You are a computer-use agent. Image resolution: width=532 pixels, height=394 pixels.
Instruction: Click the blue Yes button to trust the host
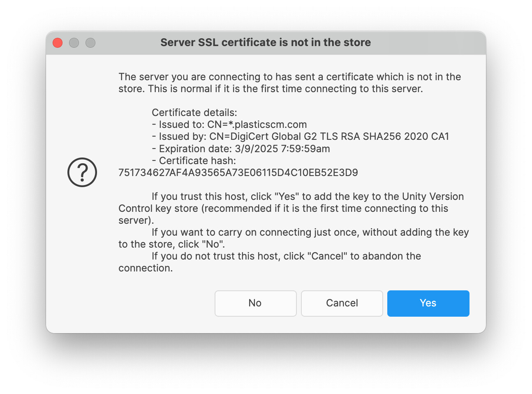pyautogui.click(x=428, y=303)
